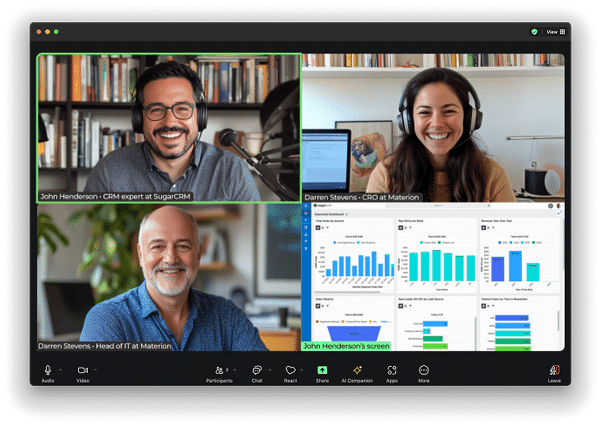Click the green macOS fullscreen window button
This screenshot has width=600, height=424.
coord(57,32)
